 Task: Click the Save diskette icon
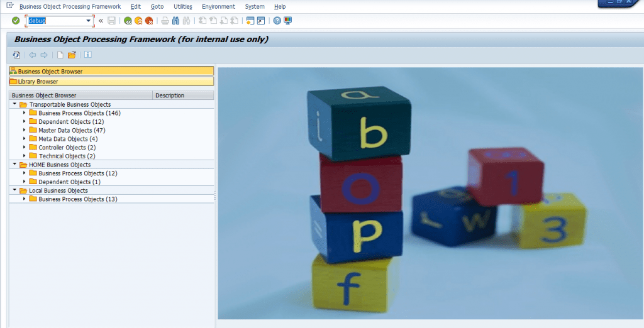111,21
